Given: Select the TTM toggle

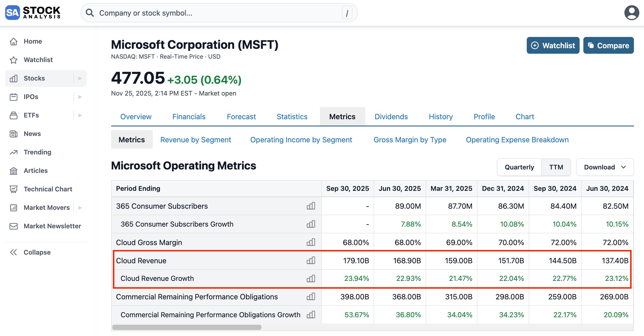Looking at the screenshot, I should pyautogui.click(x=556, y=167).
